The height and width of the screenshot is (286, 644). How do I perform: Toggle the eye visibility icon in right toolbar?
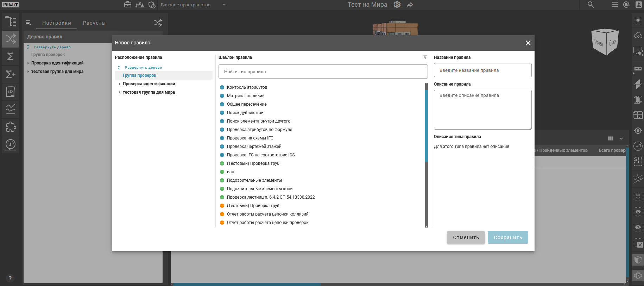pyautogui.click(x=638, y=212)
